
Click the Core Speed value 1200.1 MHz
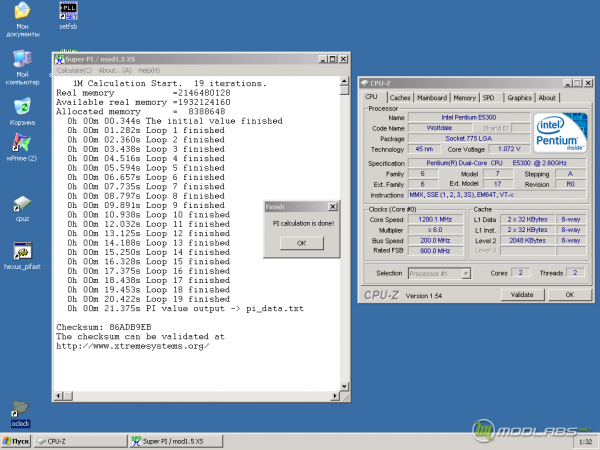(435, 219)
